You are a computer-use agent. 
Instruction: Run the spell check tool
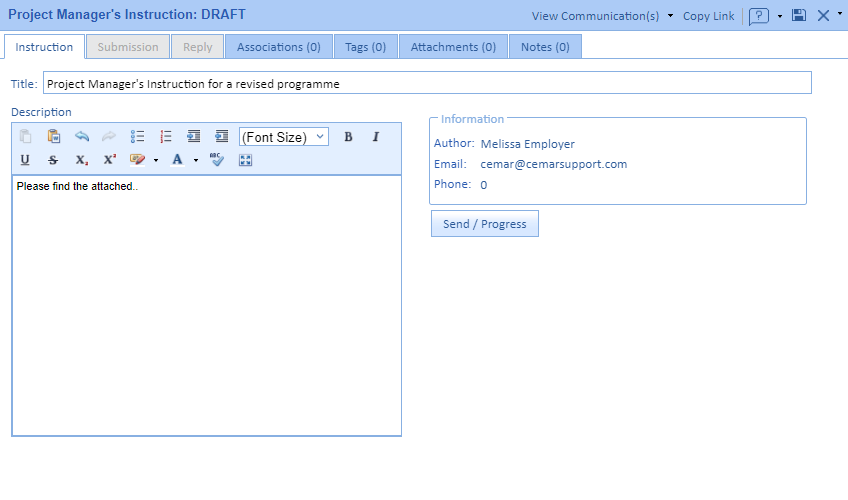(217, 160)
